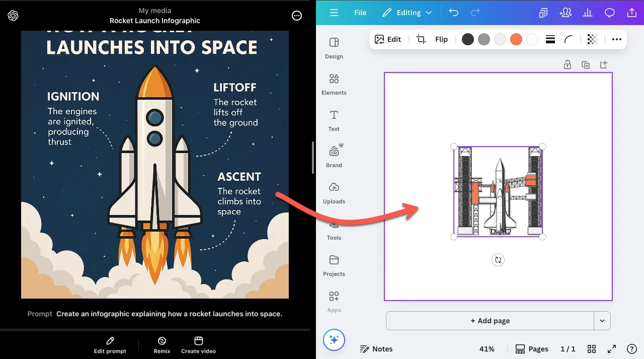Enter fullscreen present mode icon
This screenshot has width=644, height=359.
pos(612,349)
